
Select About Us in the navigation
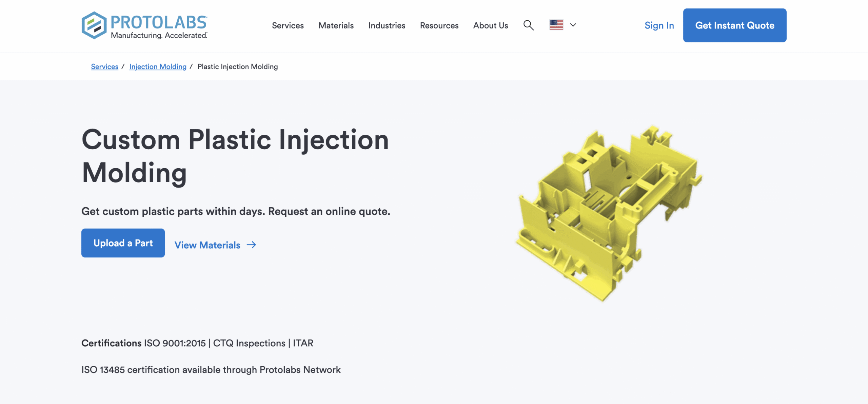coord(491,25)
